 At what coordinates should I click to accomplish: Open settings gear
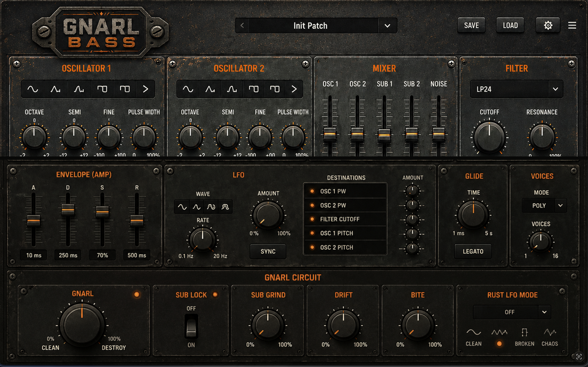coord(548,25)
